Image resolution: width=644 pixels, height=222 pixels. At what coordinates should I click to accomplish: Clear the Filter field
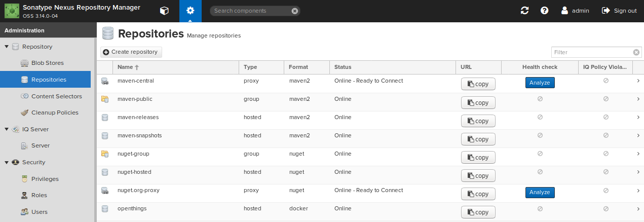point(637,52)
